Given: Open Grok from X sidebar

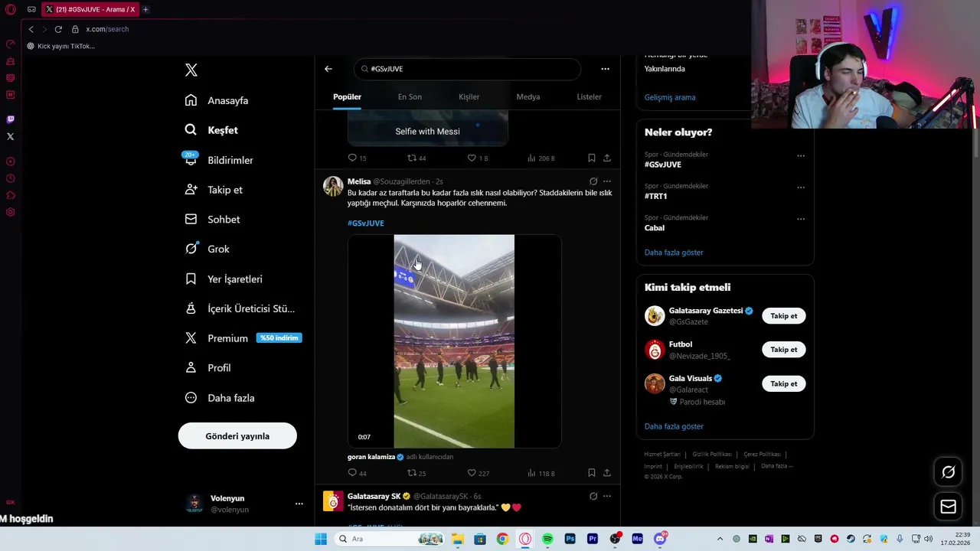Looking at the screenshot, I should (x=207, y=249).
